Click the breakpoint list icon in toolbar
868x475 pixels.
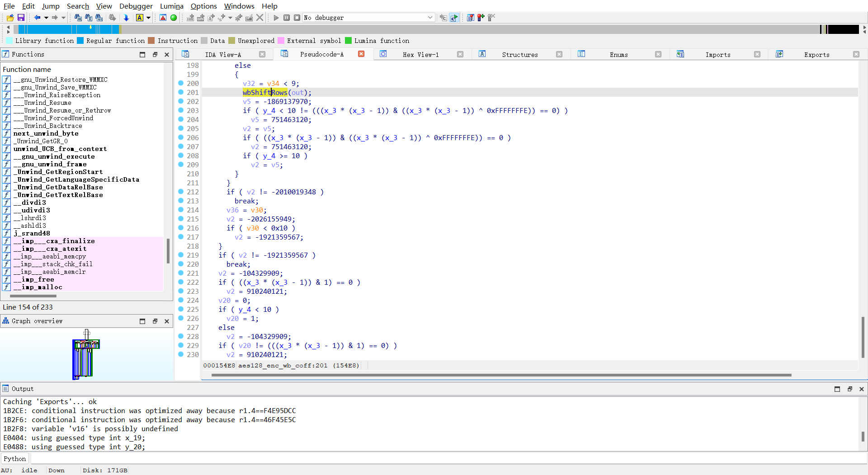point(471,18)
